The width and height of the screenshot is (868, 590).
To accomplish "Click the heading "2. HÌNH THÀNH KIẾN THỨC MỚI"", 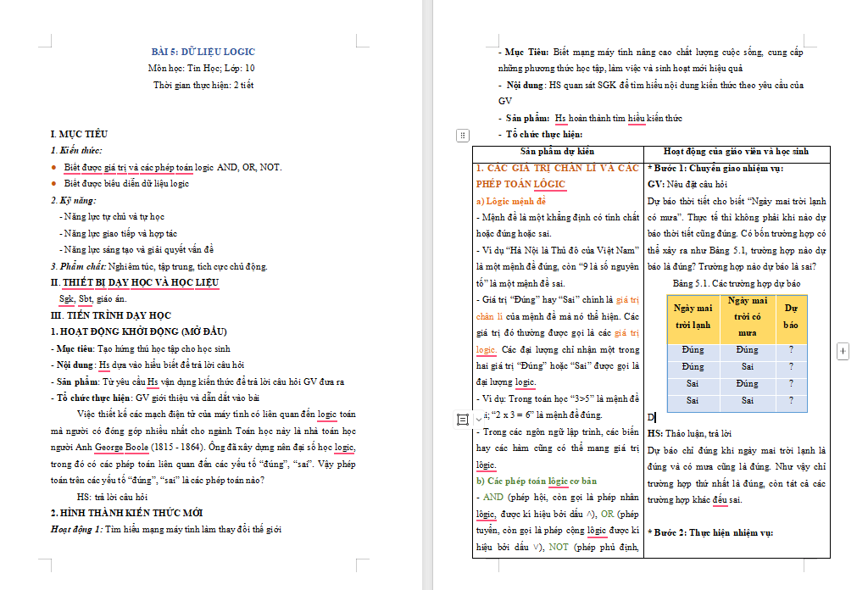I will click(126, 513).
